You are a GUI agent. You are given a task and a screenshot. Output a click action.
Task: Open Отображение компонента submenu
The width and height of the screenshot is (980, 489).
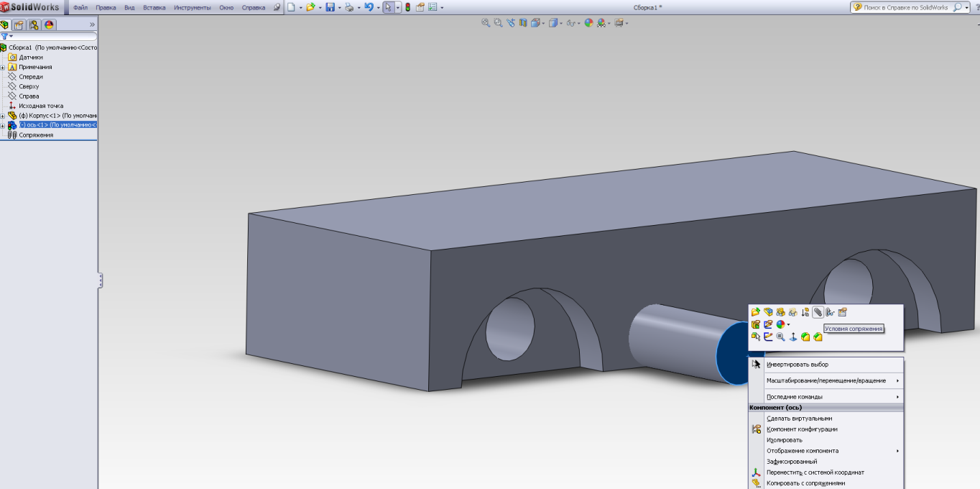[x=826, y=451]
